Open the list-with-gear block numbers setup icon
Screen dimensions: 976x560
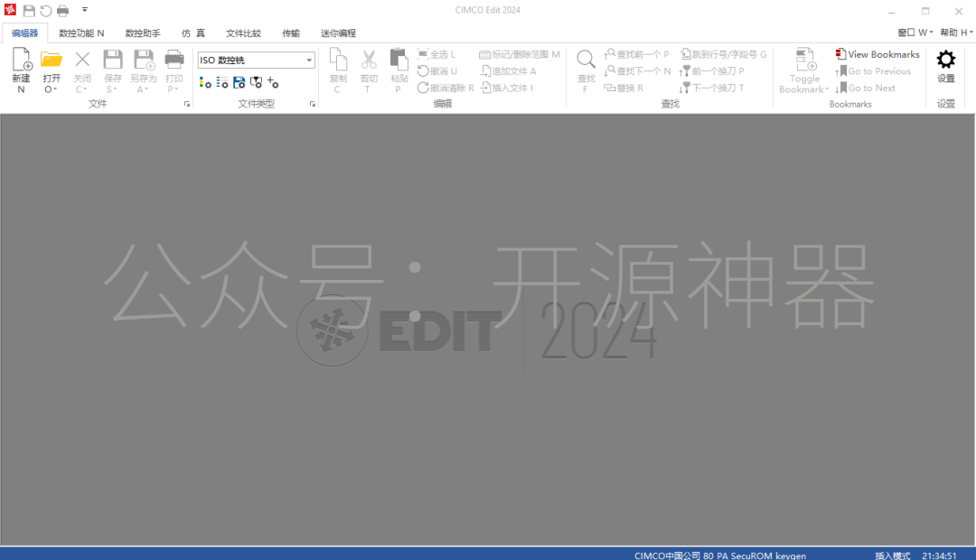pyautogui.click(x=222, y=83)
